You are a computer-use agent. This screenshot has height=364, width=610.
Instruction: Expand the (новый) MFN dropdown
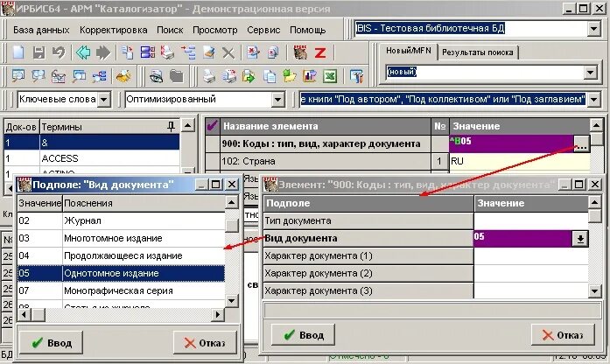click(591, 72)
